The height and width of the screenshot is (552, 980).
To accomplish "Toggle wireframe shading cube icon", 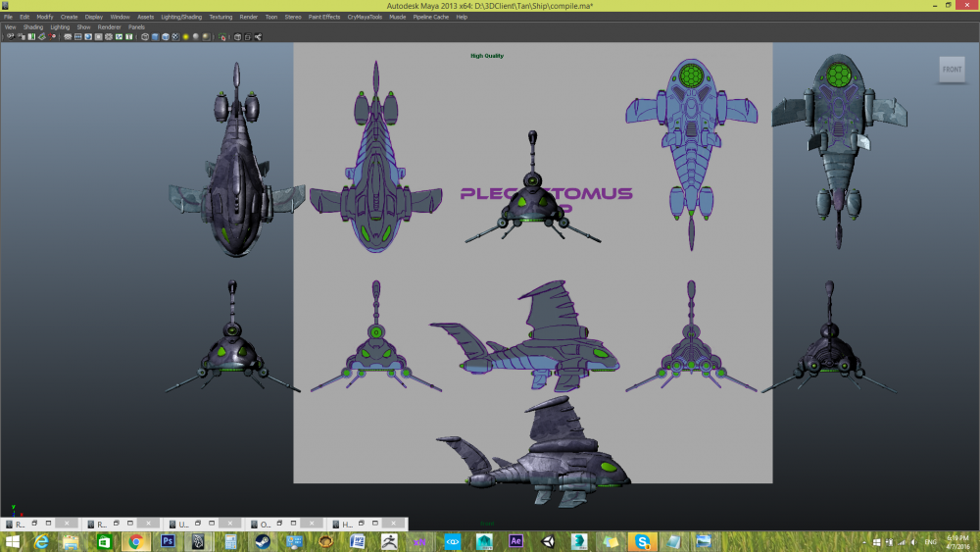I will pyautogui.click(x=145, y=37).
